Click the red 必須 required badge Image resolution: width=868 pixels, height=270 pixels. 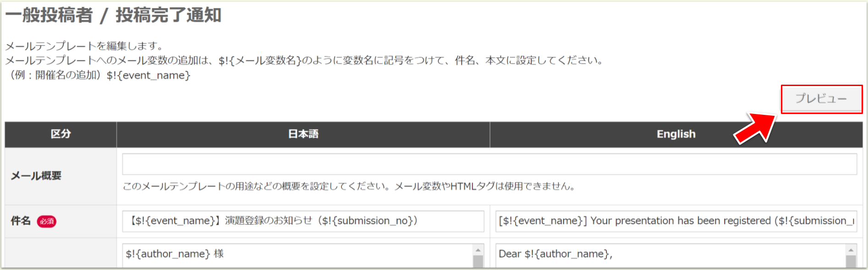(47, 221)
